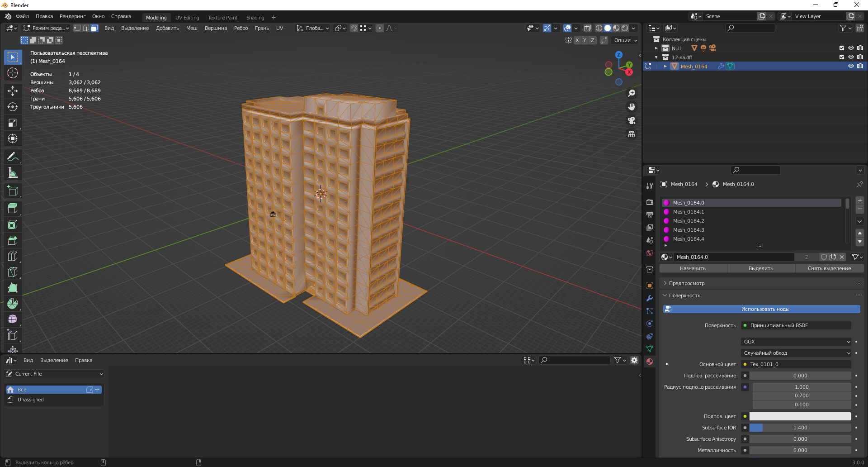Open the Material properties tab
Image resolution: width=868 pixels, height=467 pixels.
point(650,362)
